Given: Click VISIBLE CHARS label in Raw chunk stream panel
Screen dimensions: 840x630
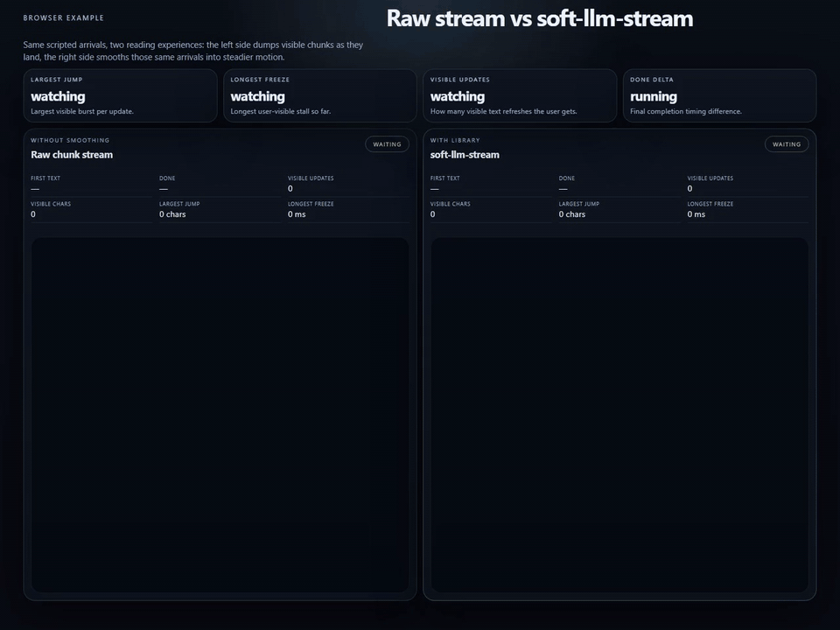Looking at the screenshot, I should coord(51,204).
